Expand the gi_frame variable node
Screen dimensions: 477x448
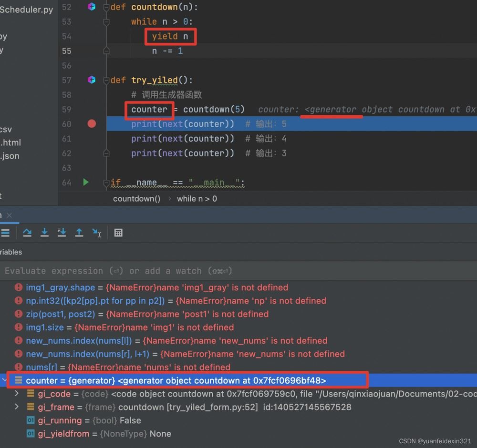[x=17, y=407]
